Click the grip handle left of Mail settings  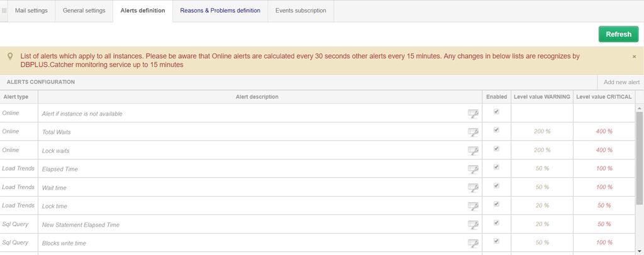pos(4,11)
